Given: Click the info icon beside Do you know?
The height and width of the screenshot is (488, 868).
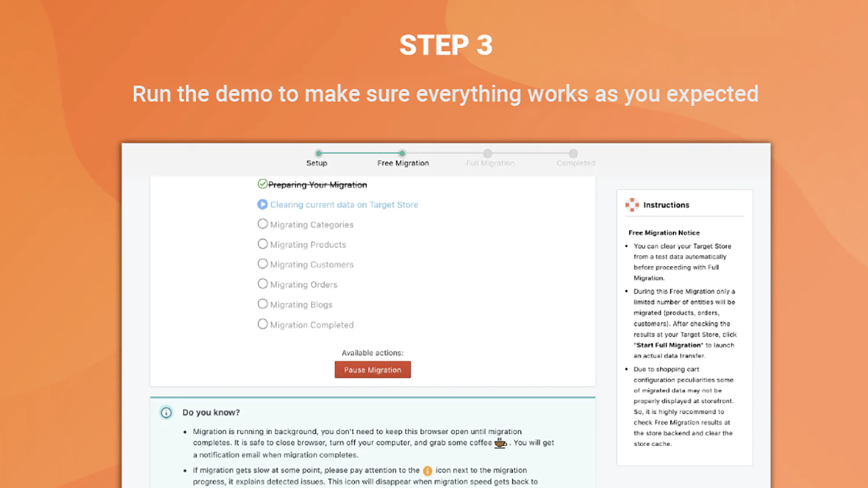Looking at the screenshot, I should pyautogui.click(x=166, y=413).
